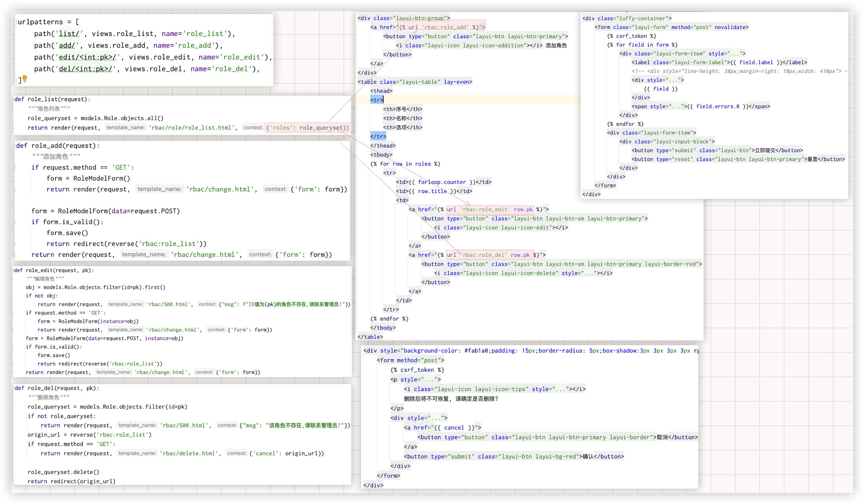Open 'rbac/role/role_list.html' template reference
This screenshot has height=504, width=864.
click(192, 128)
